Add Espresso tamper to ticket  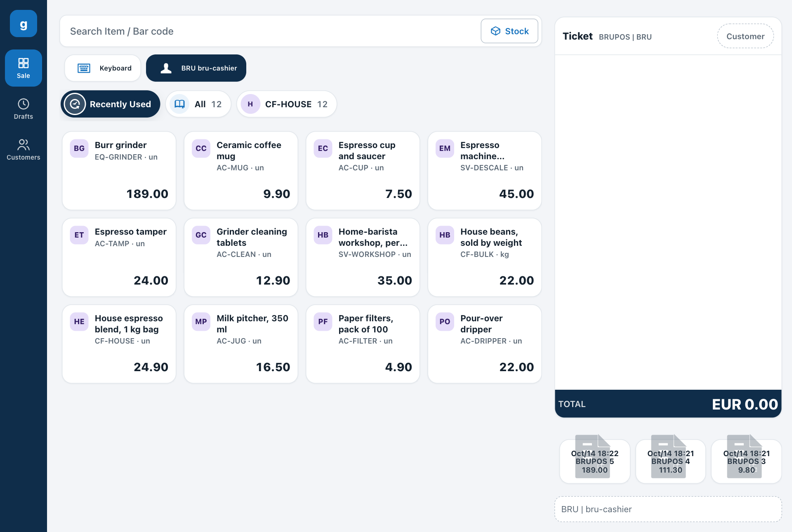click(x=119, y=257)
